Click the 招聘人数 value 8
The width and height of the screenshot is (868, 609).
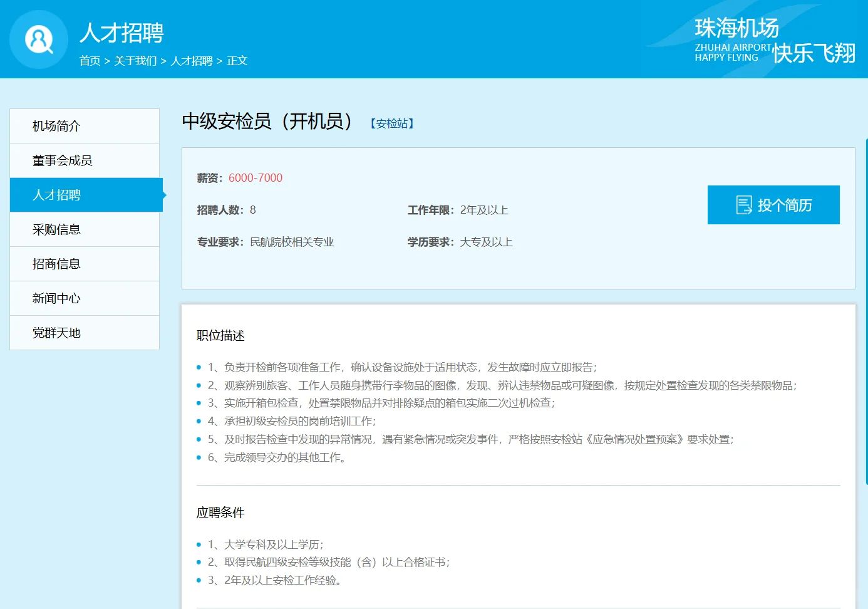point(253,210)
